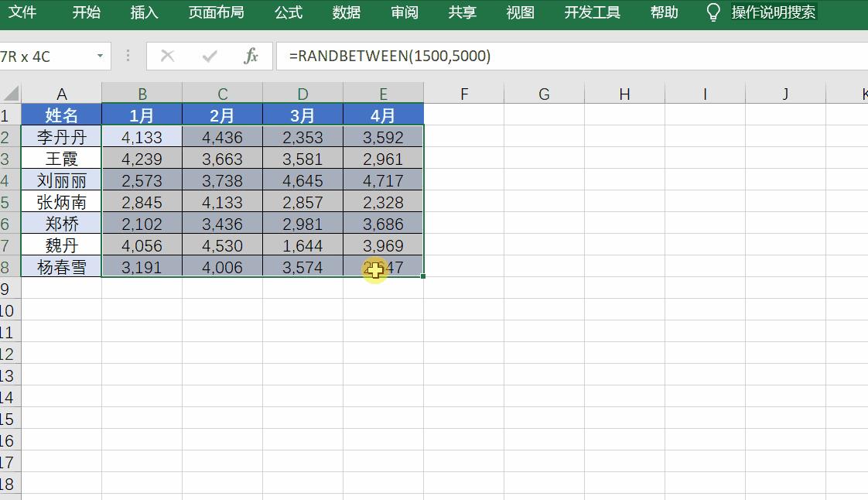Open the 文件 menu
The image size is (868, 500).
coord(24,12)
